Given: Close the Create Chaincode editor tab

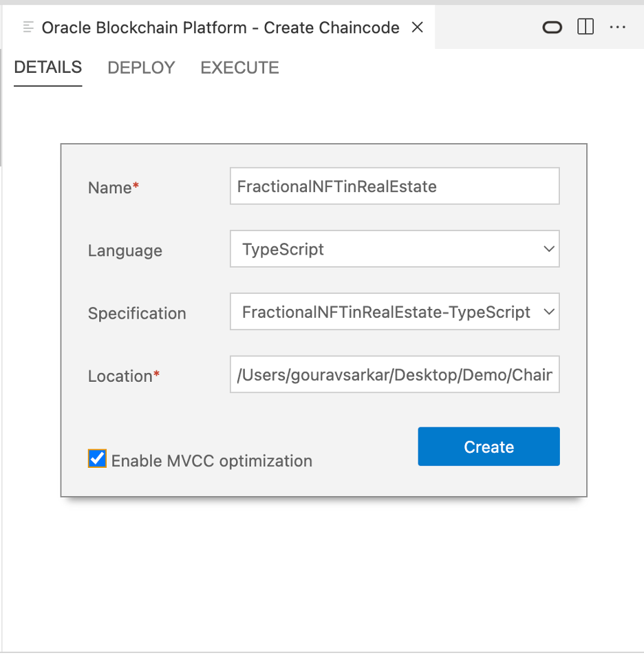Looking at the screenshot, I should point(417,28).
